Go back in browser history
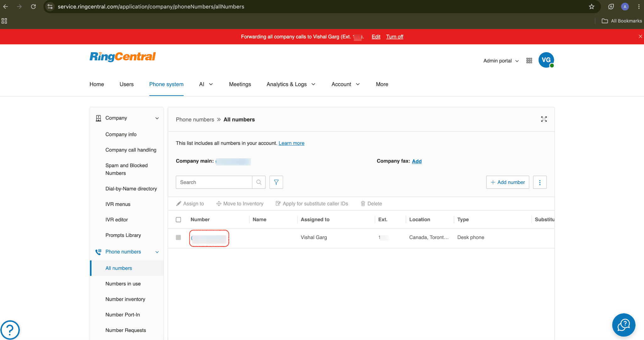The height and width of the screenshot is (340, 644). [x=6, y=7]
